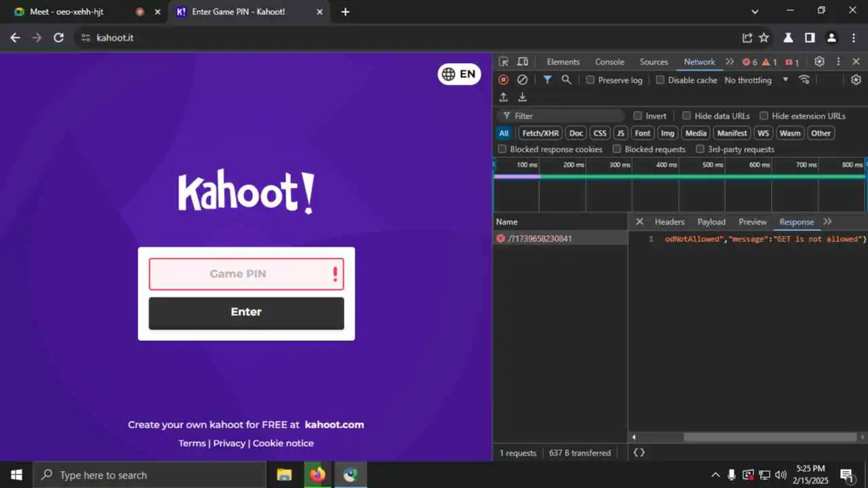The image size is (868, 488).
Task: Open Network panel settings gear
Action: [x=856, y=79]
